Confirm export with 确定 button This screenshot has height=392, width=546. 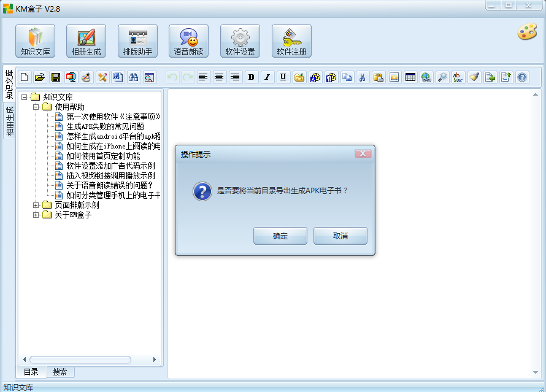[x=280, y=236]
